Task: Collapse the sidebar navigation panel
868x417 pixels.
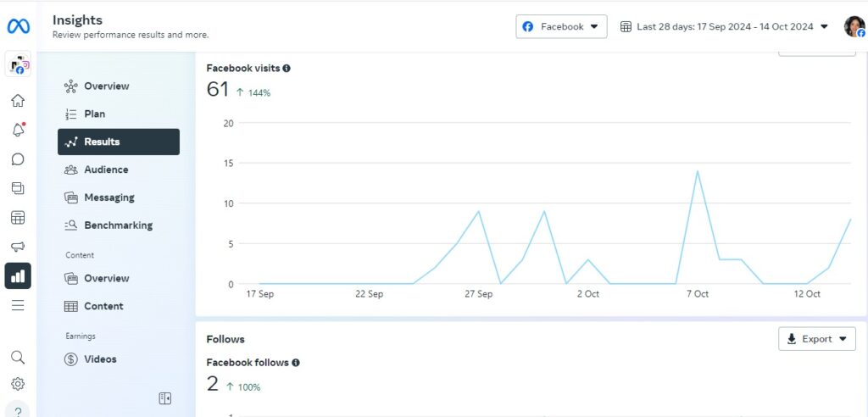Action: [x=165, y=398]
